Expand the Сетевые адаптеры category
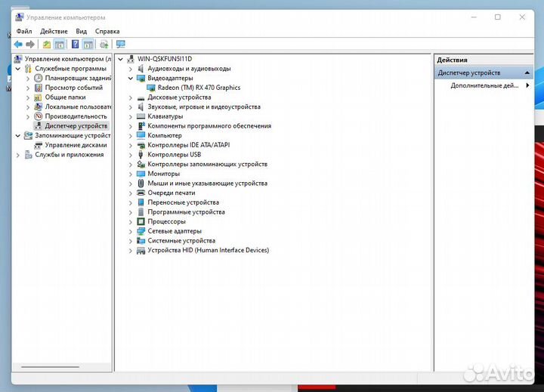This screenshot has width=544, height=392. coord(131,231)
